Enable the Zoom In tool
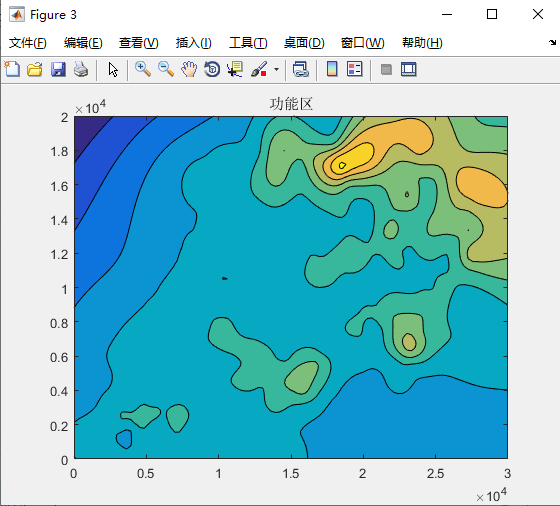The width and height of the screenshot is (560, 506). click(143, 69)
